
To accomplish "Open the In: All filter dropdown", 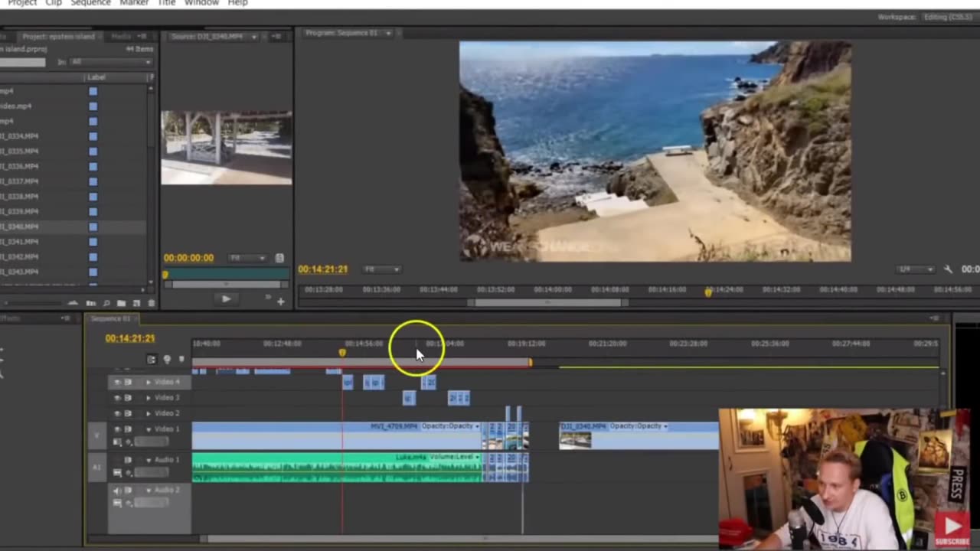I will click(111, 62).
